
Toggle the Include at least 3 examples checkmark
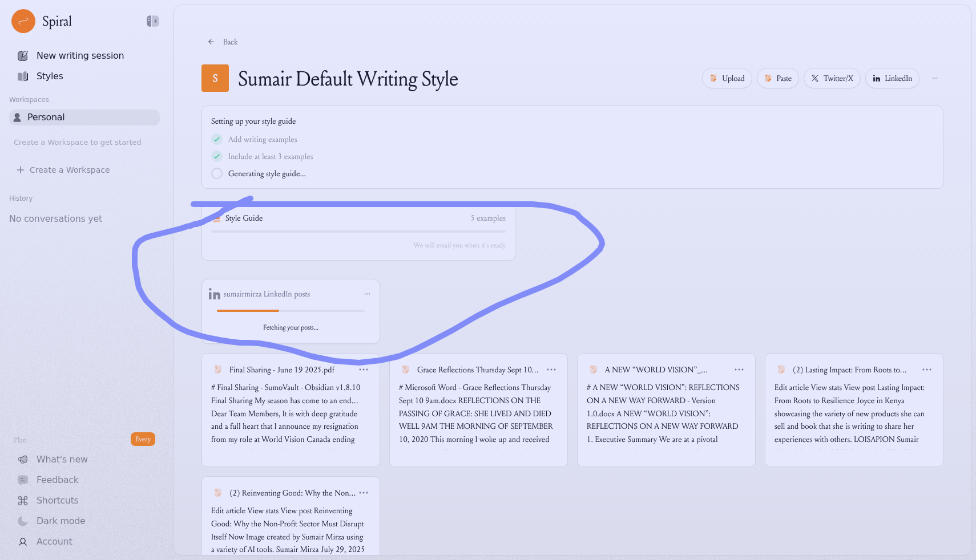(x=217, y=156)
